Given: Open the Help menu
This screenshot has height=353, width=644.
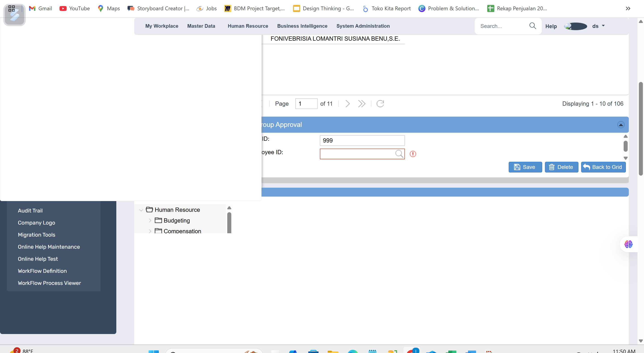Looking at the screenshot, I should pos(551,26).
